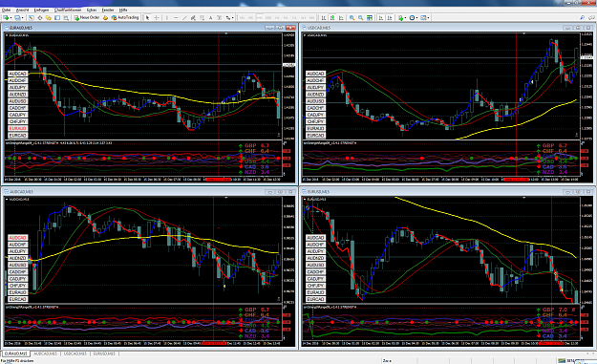This screenshot has height=364, width=597.
Task: Click NZD 3.4 strength label in USDCAD chart
Action: coord(554,172)
